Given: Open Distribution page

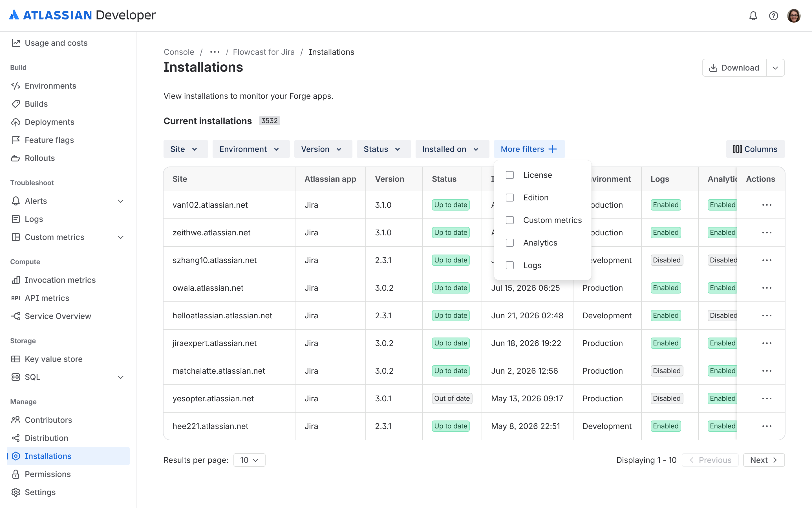Looking at the screenshot, I should [68, 438].
